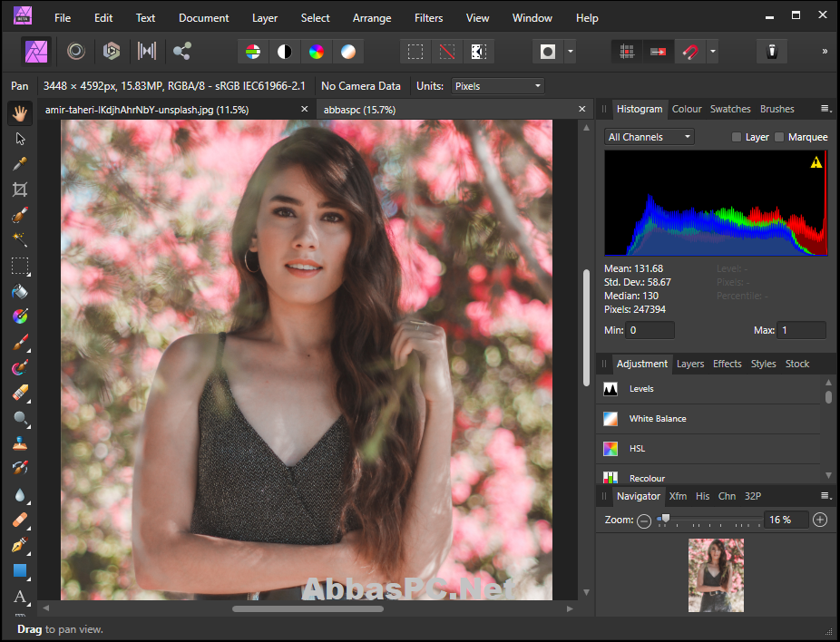Apply Auto Colours from toolbar

click(x=316, y=52)
